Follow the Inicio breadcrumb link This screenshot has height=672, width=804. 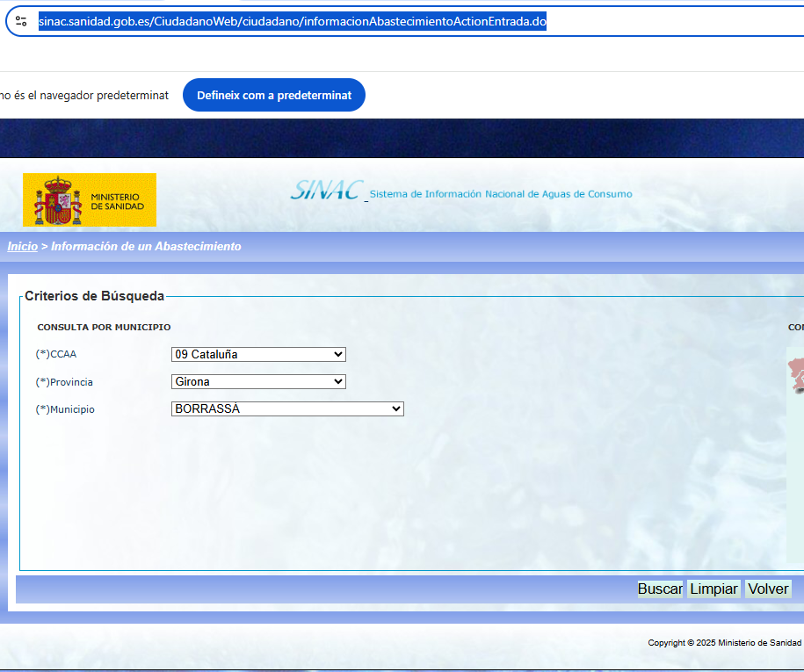click(x=23, y=247)
